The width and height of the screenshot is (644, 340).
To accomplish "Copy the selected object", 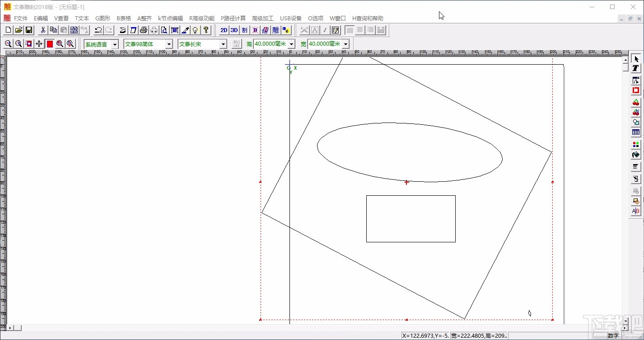I will [53, 30].
